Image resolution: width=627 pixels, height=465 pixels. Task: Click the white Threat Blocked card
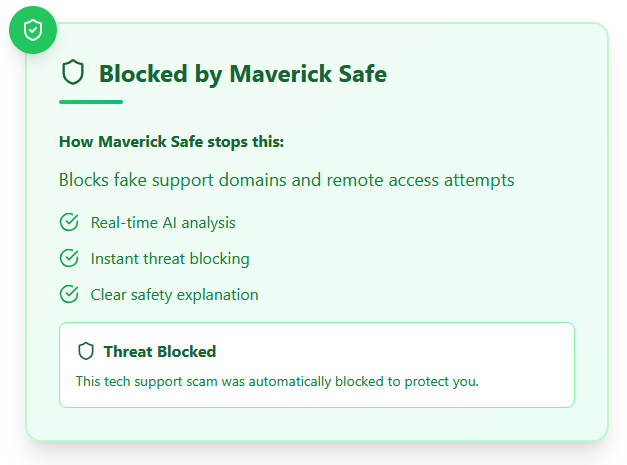coord(317,365)
